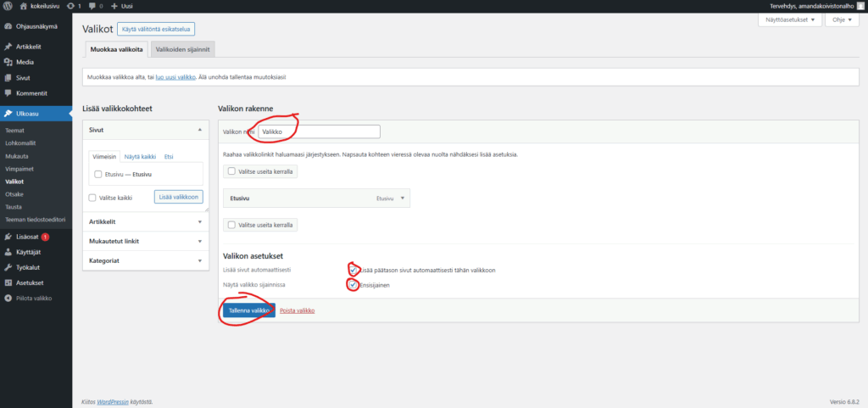
Task: Open the Näyttöasetukset dropdown
Action: click(789, 20)
